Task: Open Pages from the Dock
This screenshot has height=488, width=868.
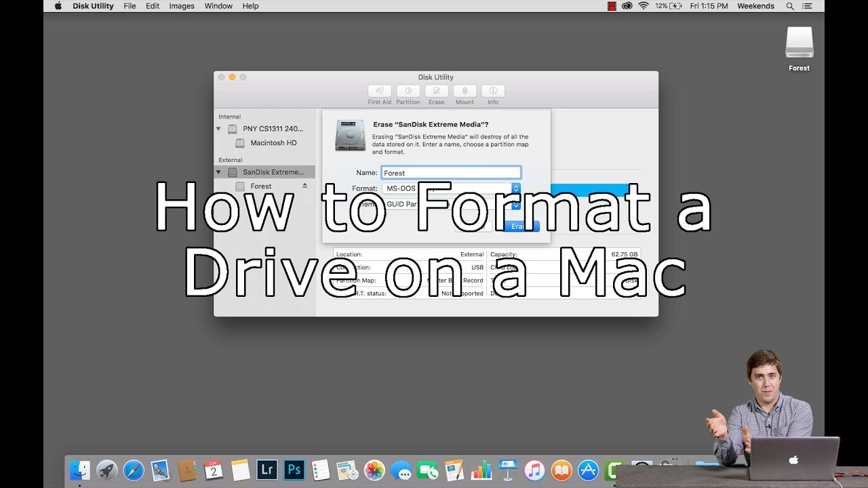Action: click(454, 470)
